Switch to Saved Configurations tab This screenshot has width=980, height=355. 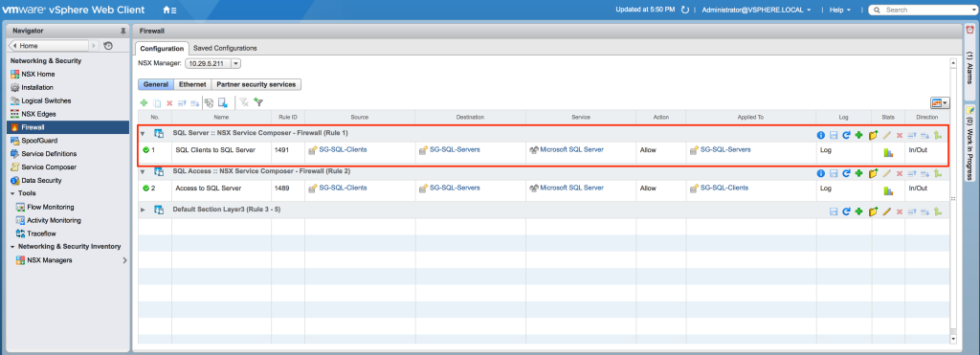pos(225,48)
